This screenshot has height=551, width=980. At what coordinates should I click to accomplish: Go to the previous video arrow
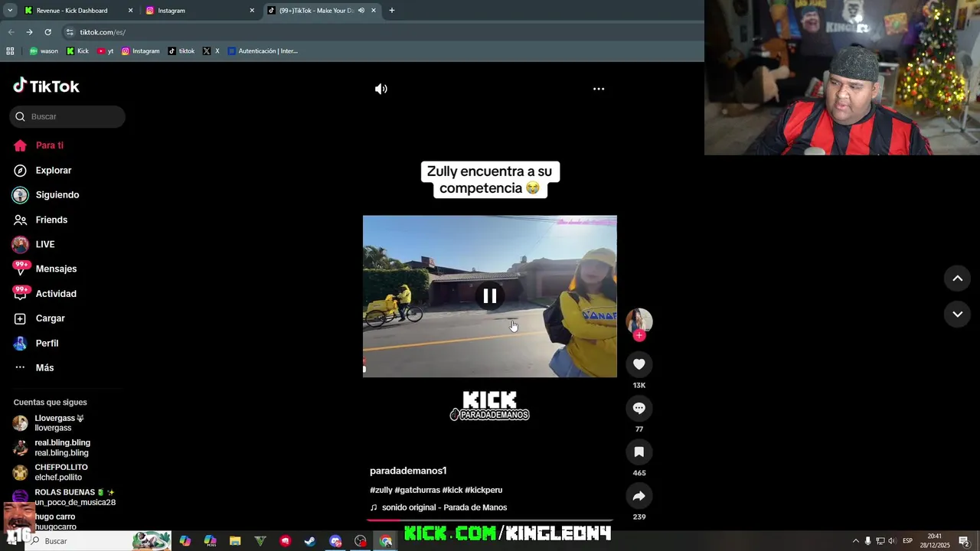(957, 279)
